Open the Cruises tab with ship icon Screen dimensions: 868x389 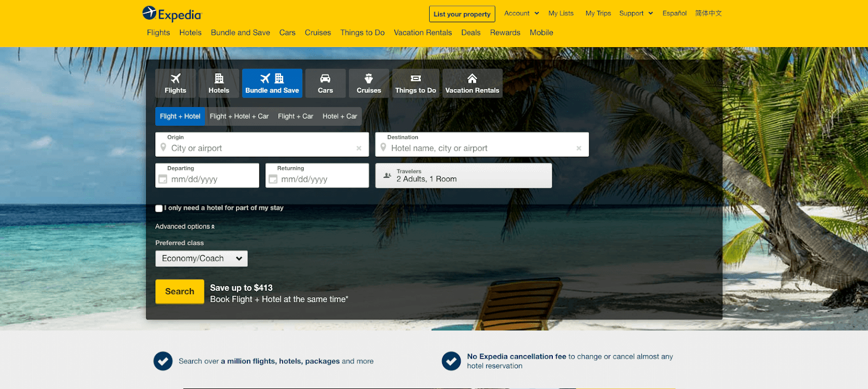tap(369, 83)
